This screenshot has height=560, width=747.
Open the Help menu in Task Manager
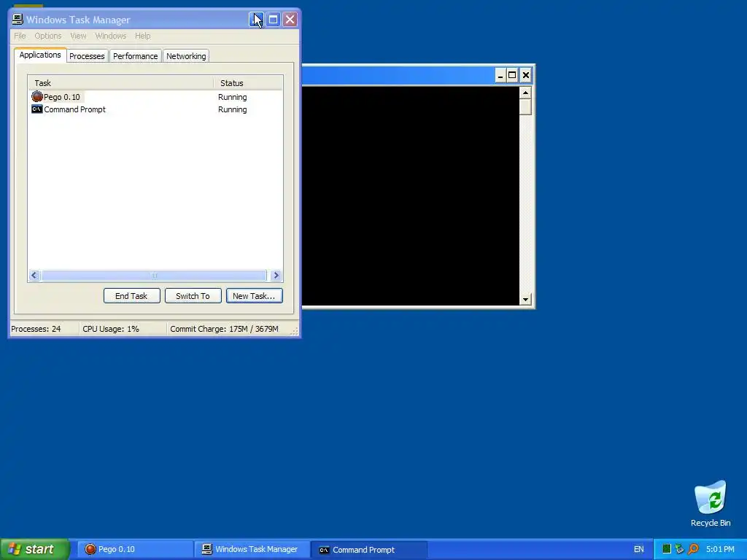142,36
